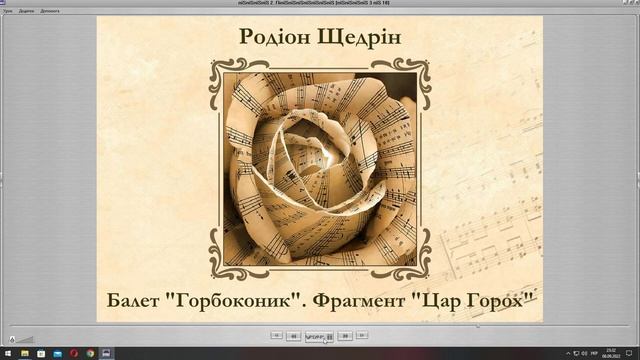Open the Допомога menu
This screenshot has height=360, width=640.
(x=50, y=11)
